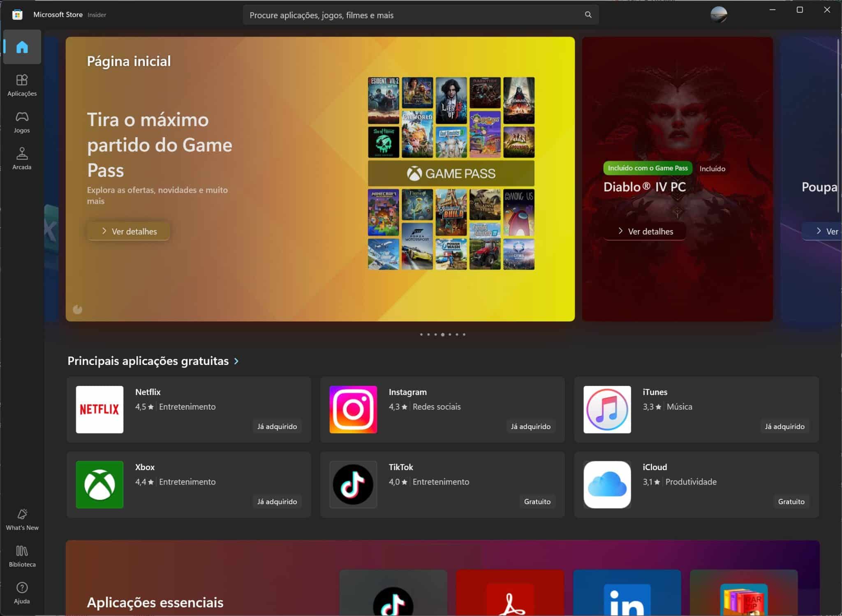Select the last carousel page dot
Viewport: 842px width, 616px height.
point(464,335)
